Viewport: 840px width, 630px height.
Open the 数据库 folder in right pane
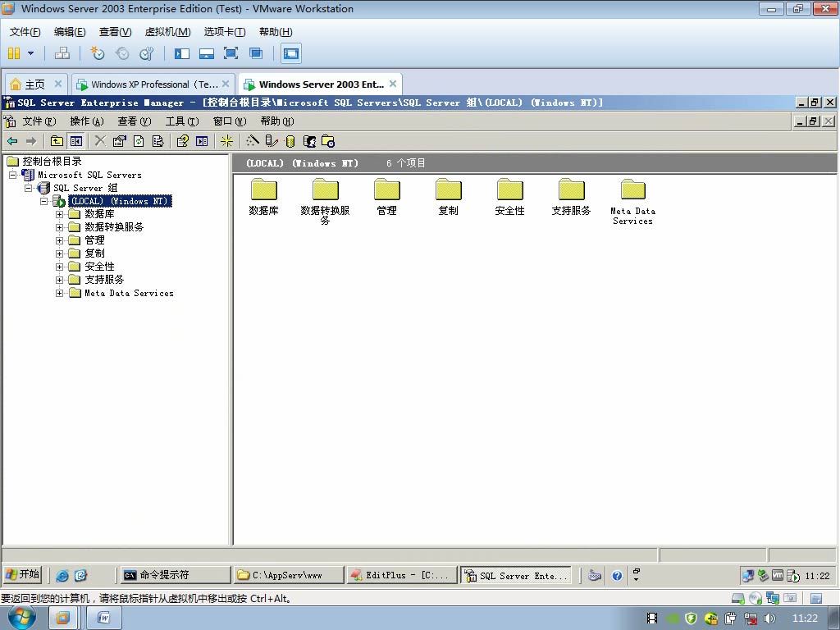pos(263,197)
